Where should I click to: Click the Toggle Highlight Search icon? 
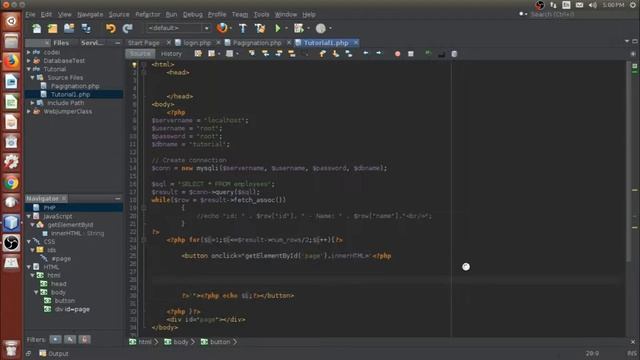(292, 53)
